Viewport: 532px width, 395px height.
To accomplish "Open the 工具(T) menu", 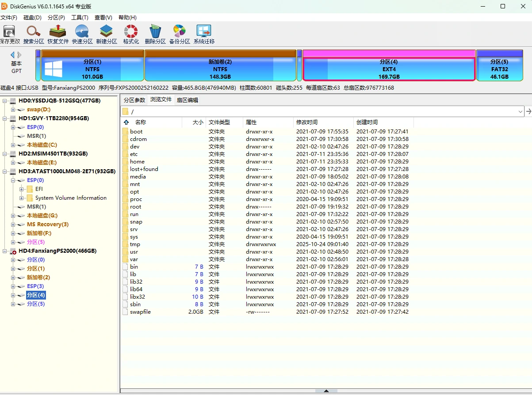I will [x=80, y=17].
